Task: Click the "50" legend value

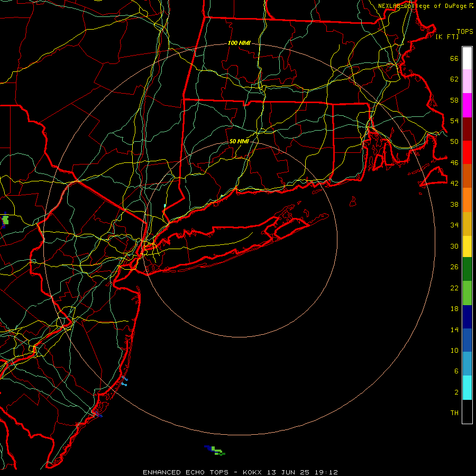Action: 454,142
